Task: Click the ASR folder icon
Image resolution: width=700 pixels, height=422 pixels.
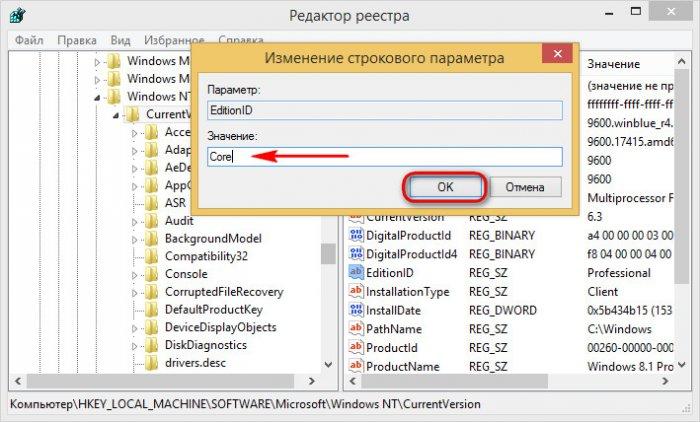Action: tap(152, 203)
